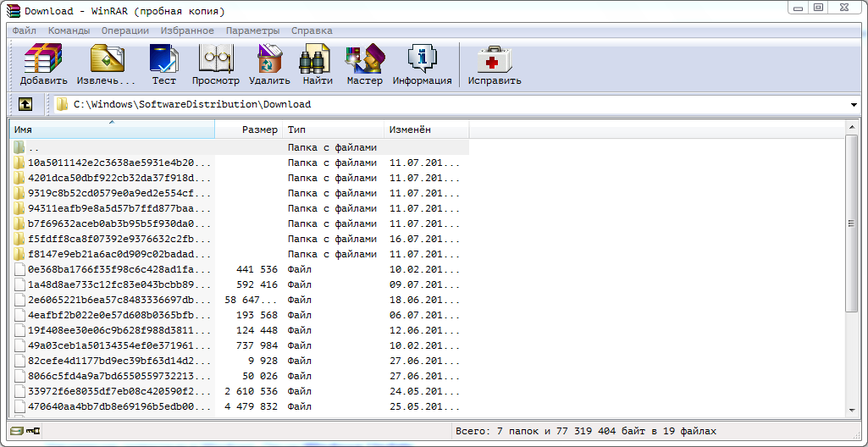Select folder icon for 4201dca50dbf922cb32da37f918d
Viewport: 868px width, 447px height.
click(19, 178)
